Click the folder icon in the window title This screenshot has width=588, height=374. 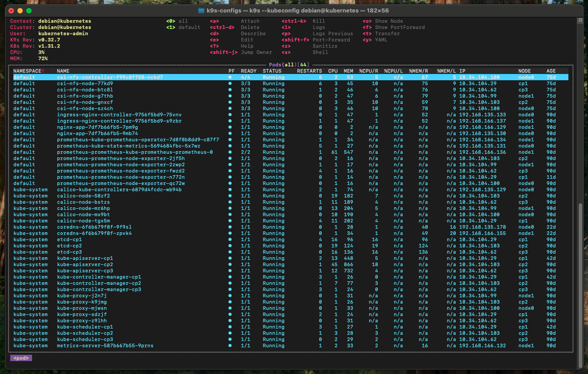201,10
